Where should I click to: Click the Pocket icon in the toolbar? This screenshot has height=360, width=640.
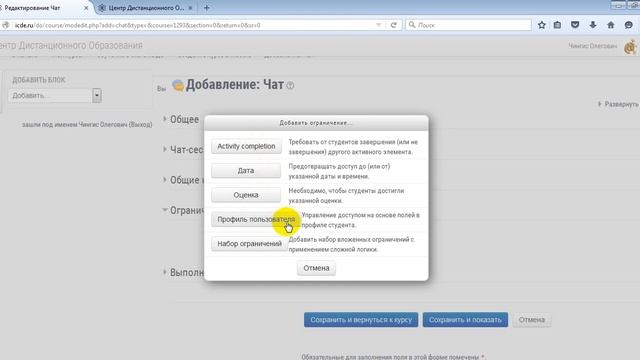click(575, 25)
